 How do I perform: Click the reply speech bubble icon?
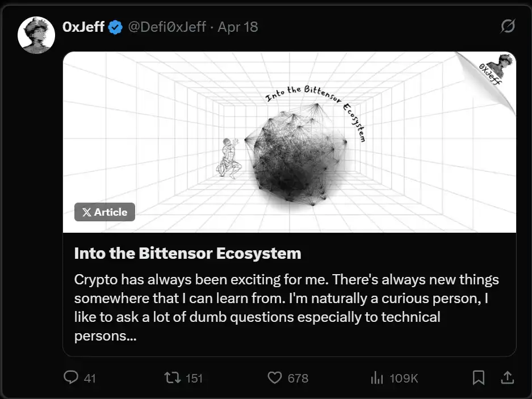click(71, 377)
